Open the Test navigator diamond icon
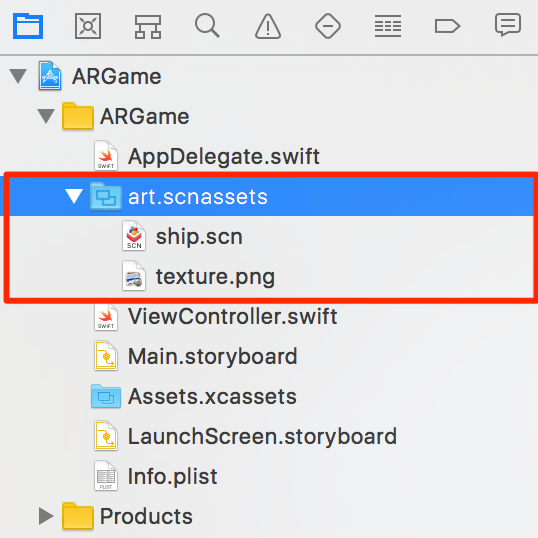The image size is (538, 538). coord(328,26)
